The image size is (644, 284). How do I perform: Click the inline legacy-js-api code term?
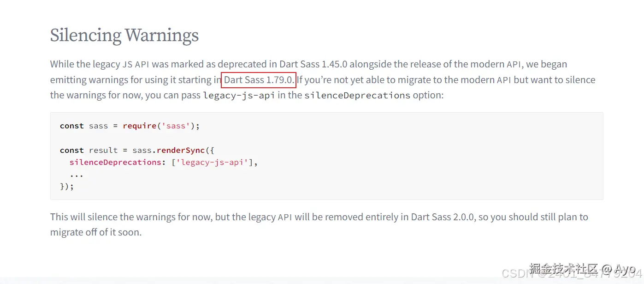point(239,96)
